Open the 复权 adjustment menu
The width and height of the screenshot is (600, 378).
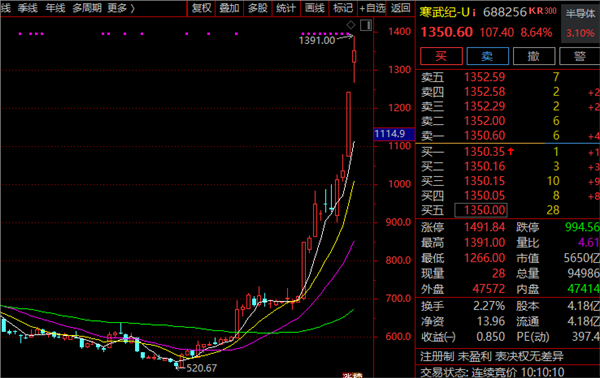coord(202,8)
